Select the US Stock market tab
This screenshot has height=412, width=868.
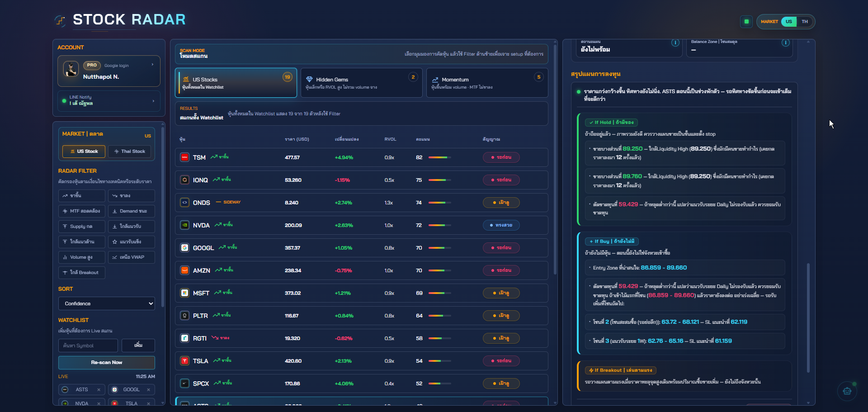pyautogui.click(x=84, y=152)
